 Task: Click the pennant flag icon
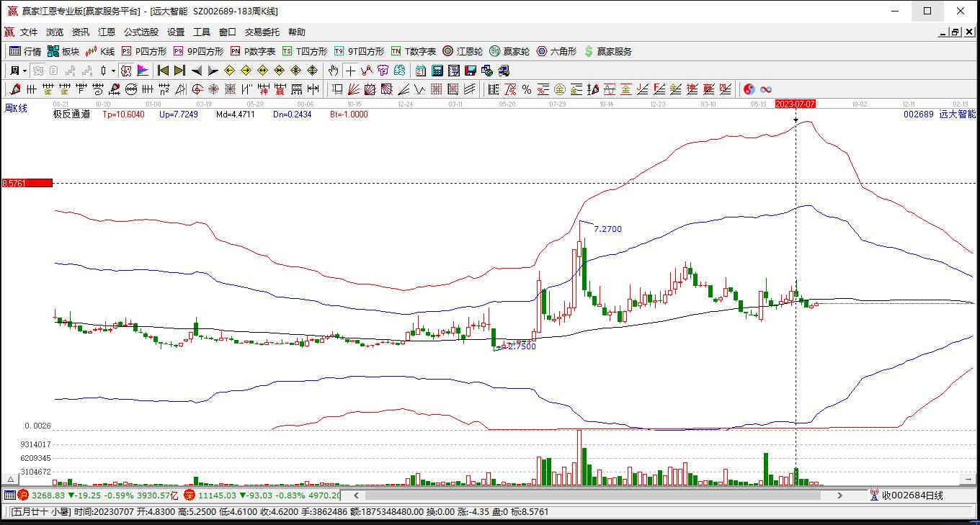click(143, 71)
